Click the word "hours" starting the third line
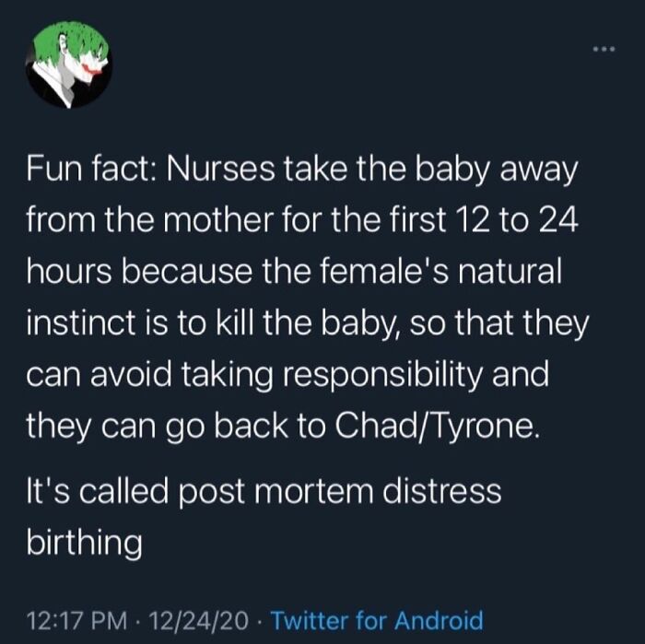This screenshot has height=644, width=645. [69, 272]
